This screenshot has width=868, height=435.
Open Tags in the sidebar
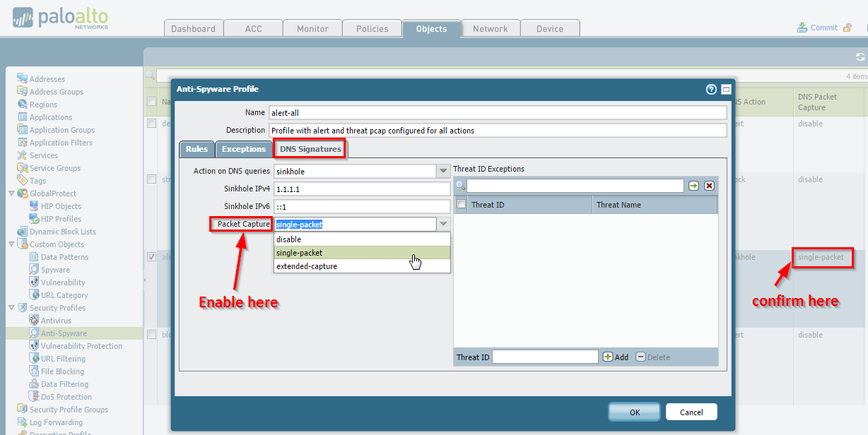click(x=37, y=181)
